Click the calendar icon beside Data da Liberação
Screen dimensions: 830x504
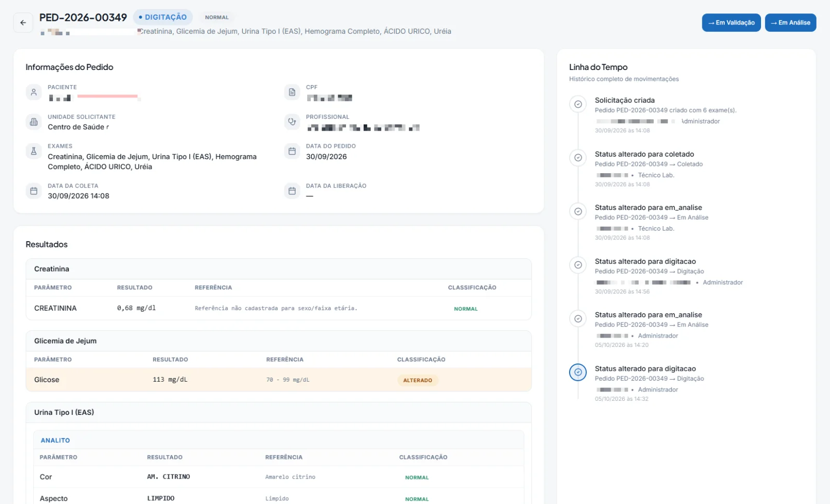point(292,191)
